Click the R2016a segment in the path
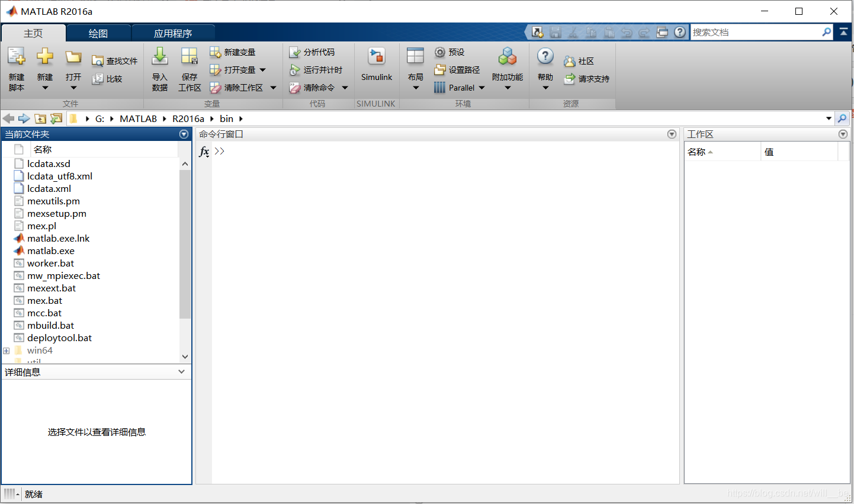Screen dimensions: 854x504 188,118
